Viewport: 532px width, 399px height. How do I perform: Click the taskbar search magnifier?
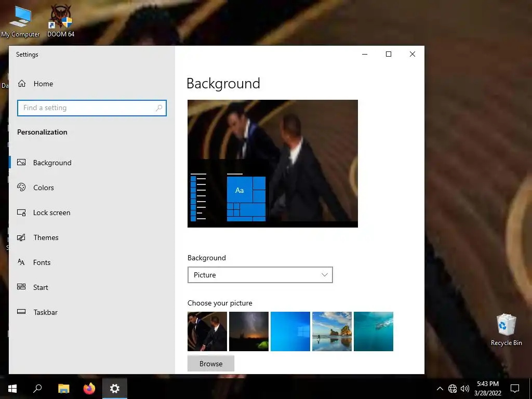click(37, 389)
